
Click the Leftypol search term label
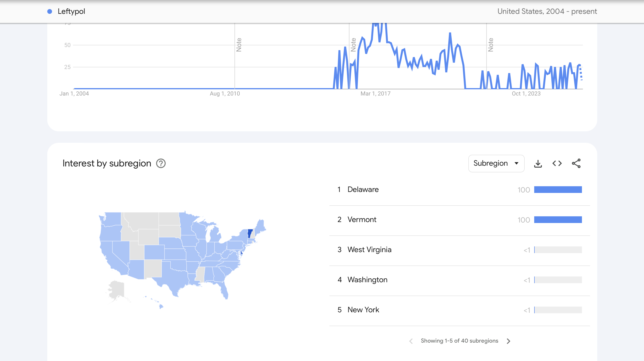[x=71, y=11]
